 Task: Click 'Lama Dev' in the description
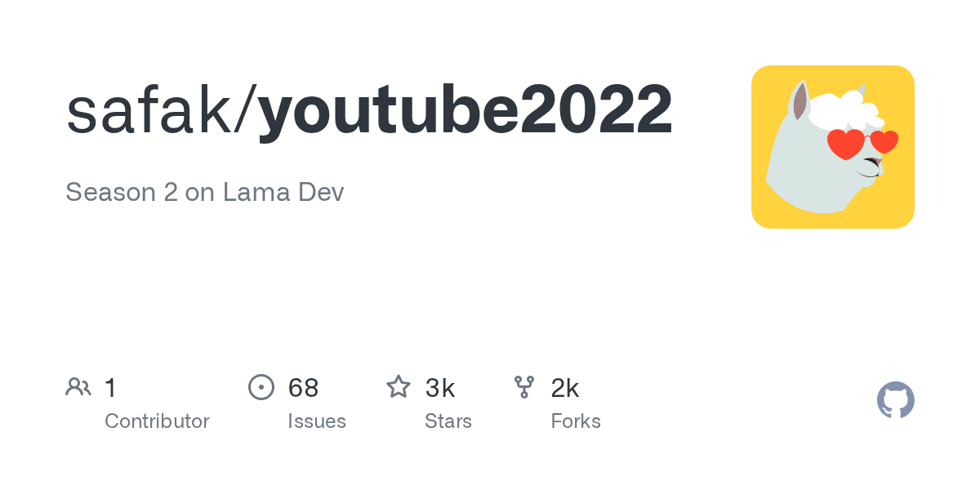coord(283,193)
